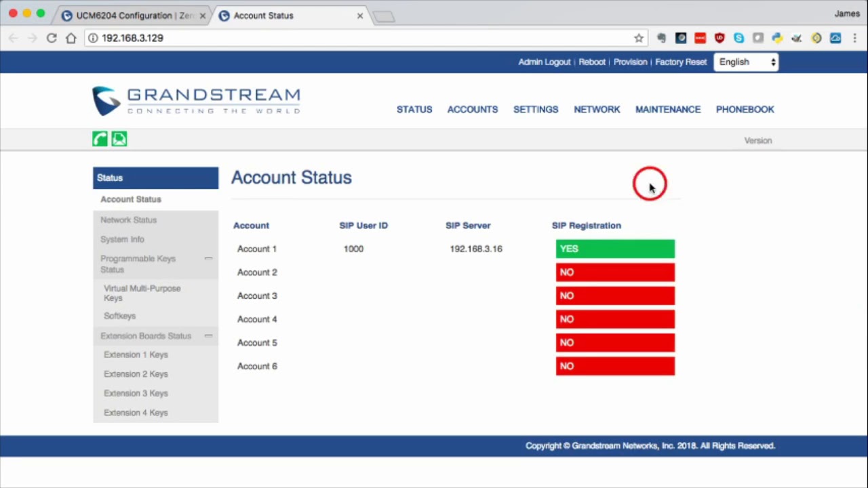Screen dimensions: 868x488
Task: Click the red NO status for Account 6
Action: [615, 366]
